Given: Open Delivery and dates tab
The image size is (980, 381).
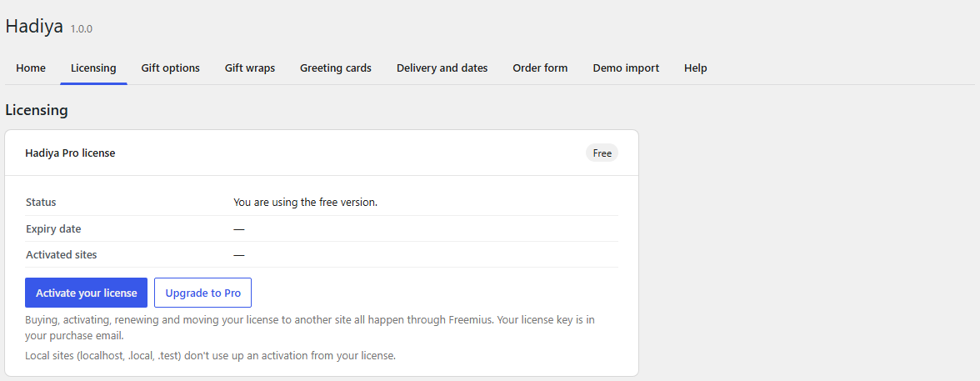Looking at the screenshot, I should click(442, 68).
